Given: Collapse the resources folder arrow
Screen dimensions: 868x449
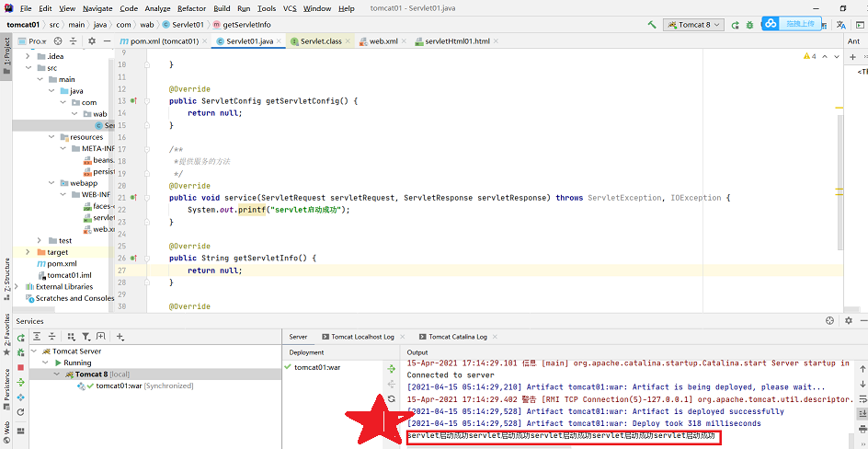Looking at the screenshot, I should coord(51,137).
